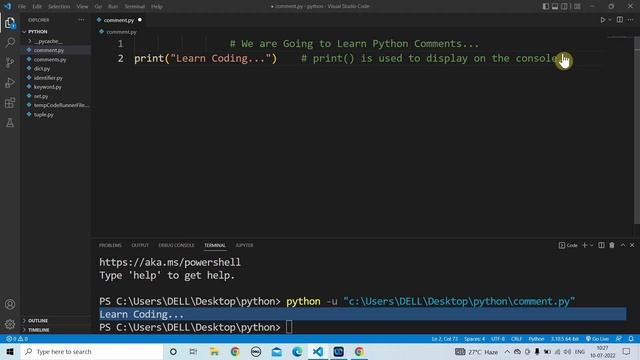This screenshot has width=640, height=360.
Task: Open Explorer panel More Actions ellipsis
Action: pyautogui.click(x=81, y=20)
